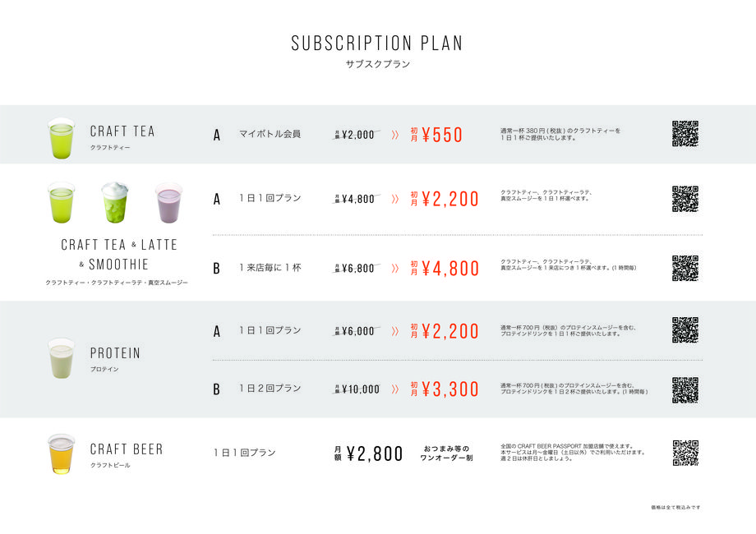The image size is (756, 534).
Task: Click the crossed-out ¥10,000 monthly price
Action: point(357,389)
